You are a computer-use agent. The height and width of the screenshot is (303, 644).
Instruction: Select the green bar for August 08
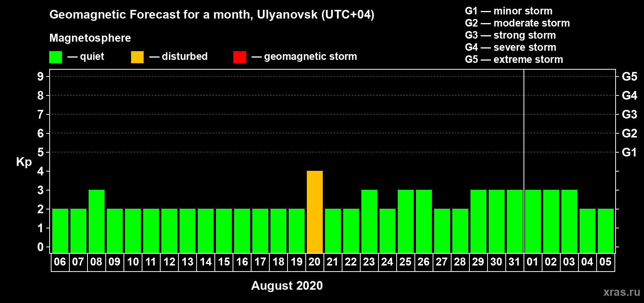click(97, 221)
